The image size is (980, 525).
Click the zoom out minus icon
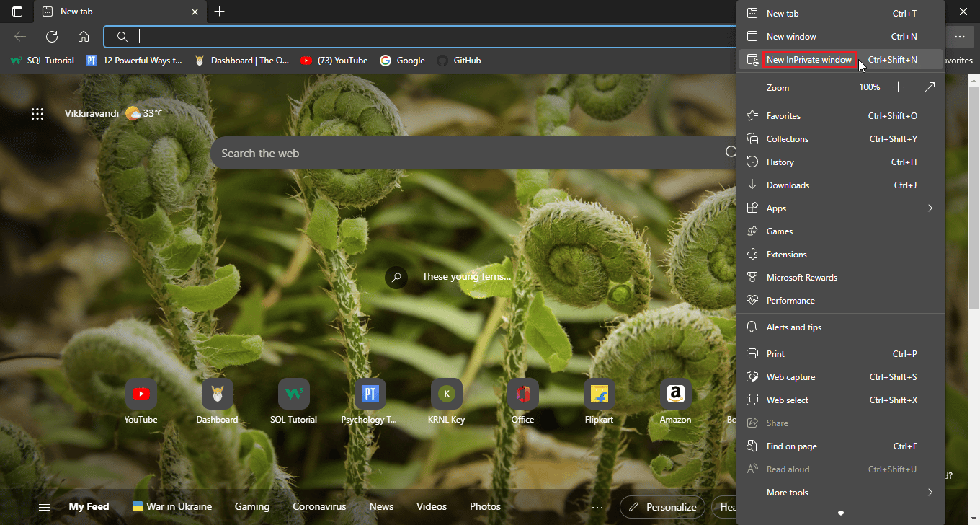[x=840, y=87]
